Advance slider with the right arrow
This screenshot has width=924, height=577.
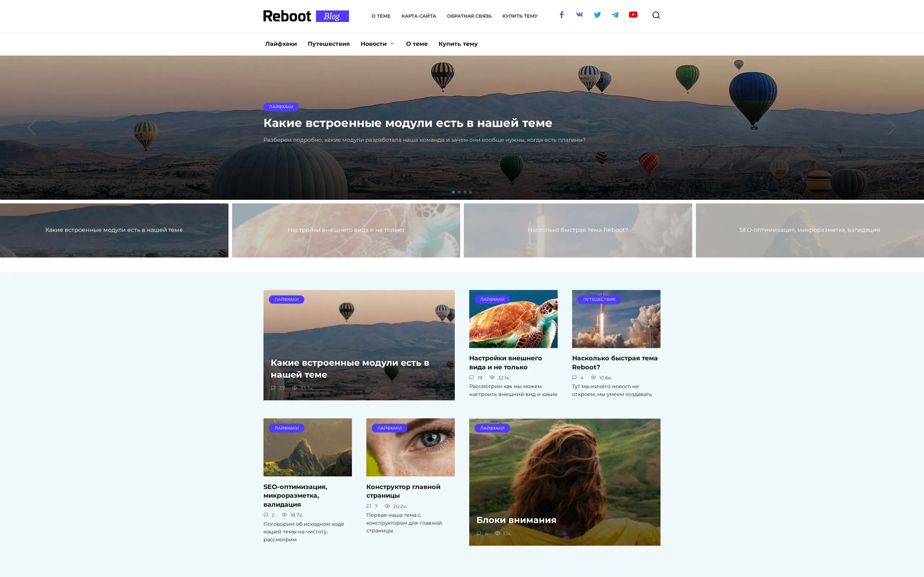(892, 127)
